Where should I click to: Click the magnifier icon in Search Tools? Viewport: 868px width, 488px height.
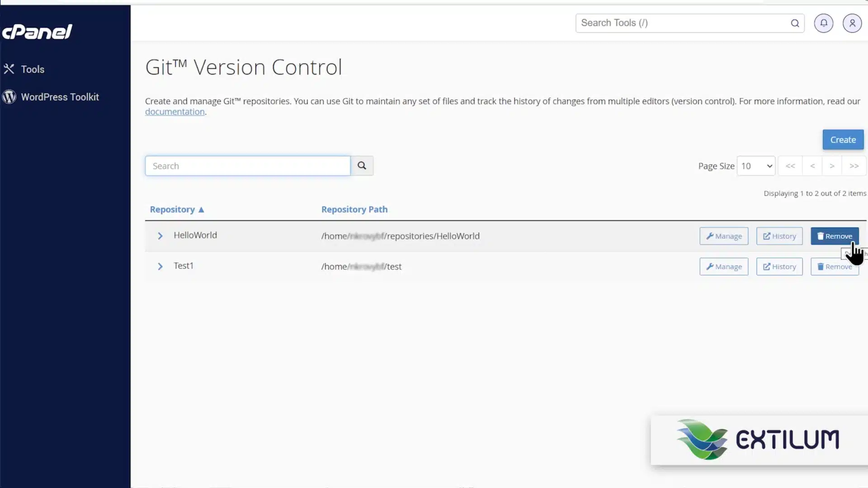[795, 23]
